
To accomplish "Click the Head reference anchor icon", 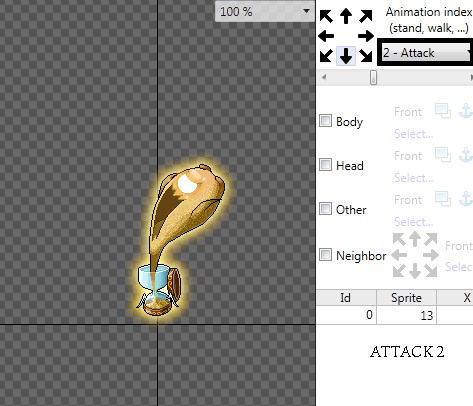I will 466,155.
